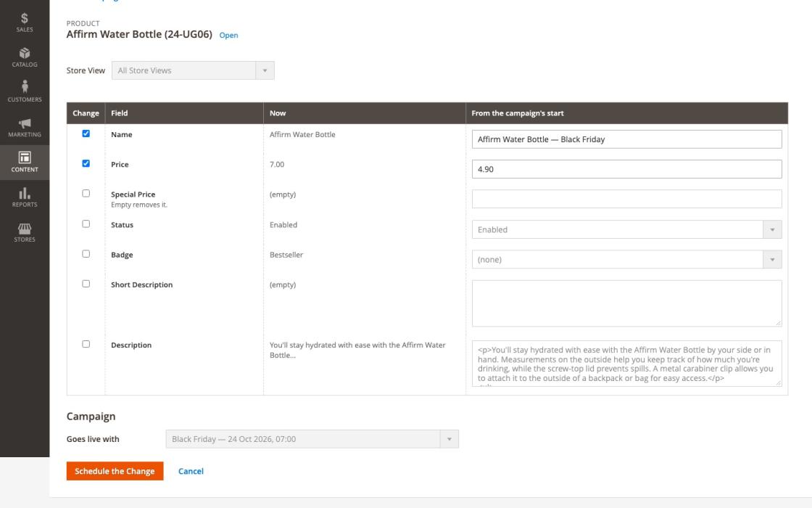
Task: Click the Cancel link
Action: coord(191,471)
